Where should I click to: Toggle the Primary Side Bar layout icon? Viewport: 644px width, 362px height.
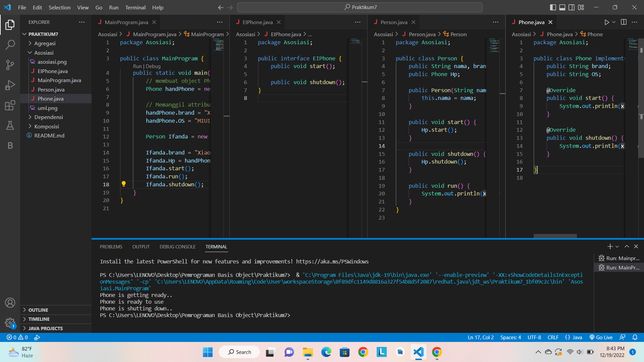[x=552, y=7]
